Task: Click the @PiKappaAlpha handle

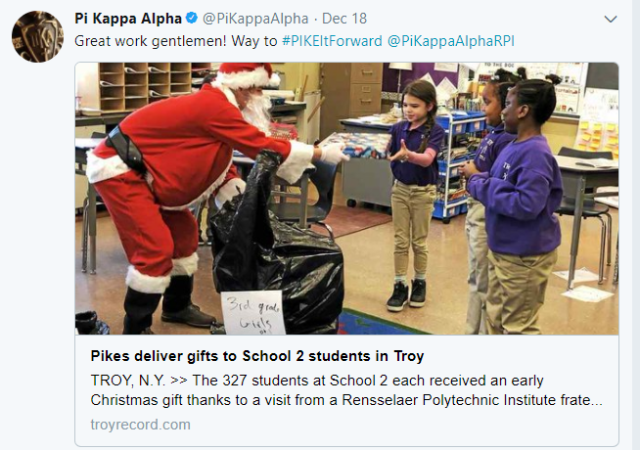Action: click(x=250, y=19)
